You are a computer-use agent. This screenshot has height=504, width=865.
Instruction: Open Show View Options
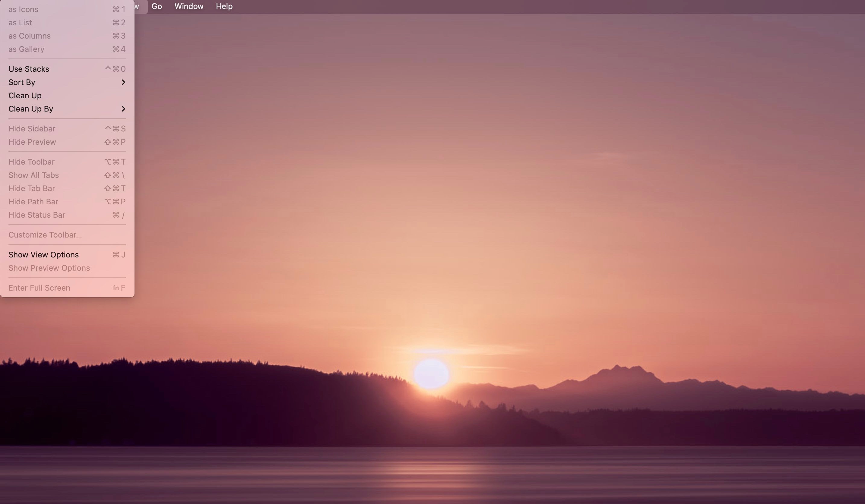coord(44,255)
